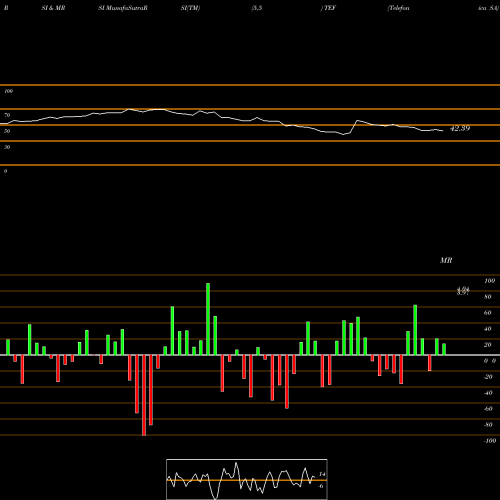The width and height of the screenshot is (500, 500).
Task: Click the RSI value label 42.39
Action: tap(460, 128)
